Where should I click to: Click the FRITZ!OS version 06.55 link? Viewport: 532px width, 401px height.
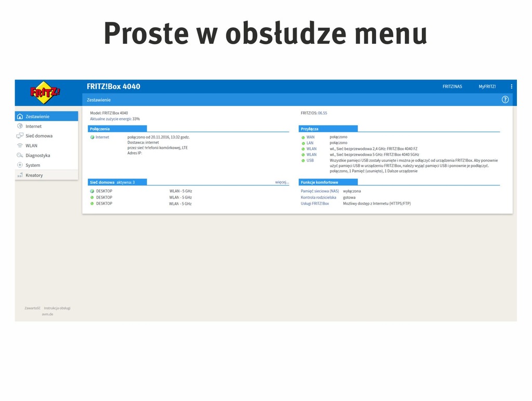(322, 113)
